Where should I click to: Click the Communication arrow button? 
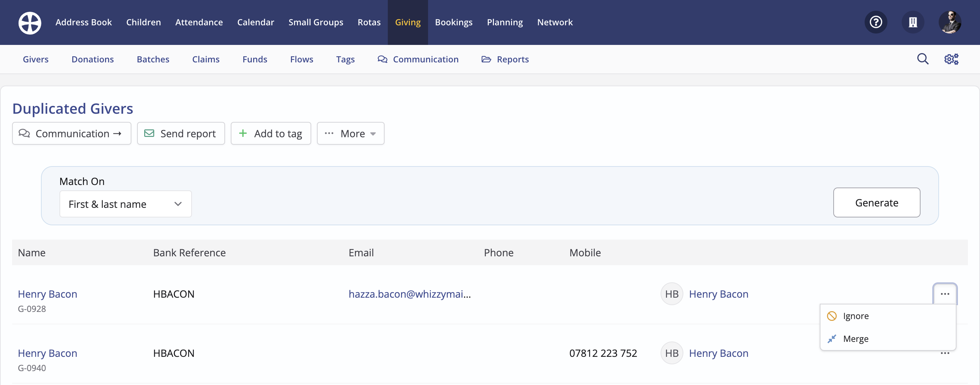(72, 133)
